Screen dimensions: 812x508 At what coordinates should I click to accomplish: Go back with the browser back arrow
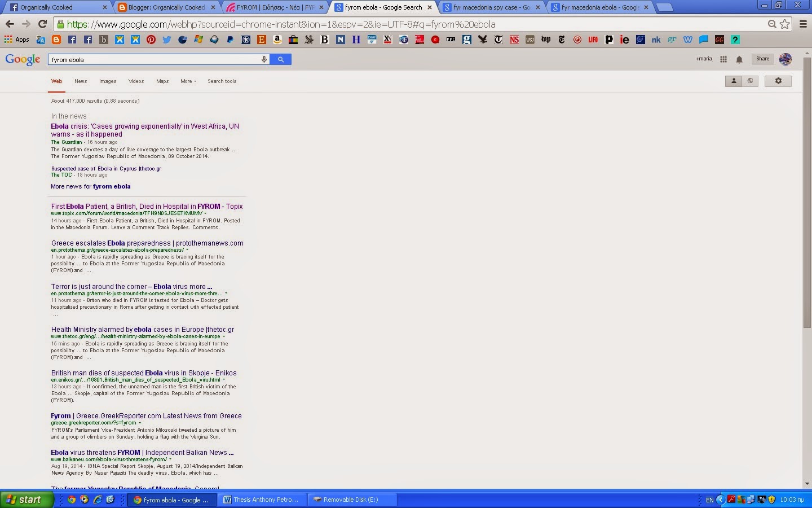(10, 24)
